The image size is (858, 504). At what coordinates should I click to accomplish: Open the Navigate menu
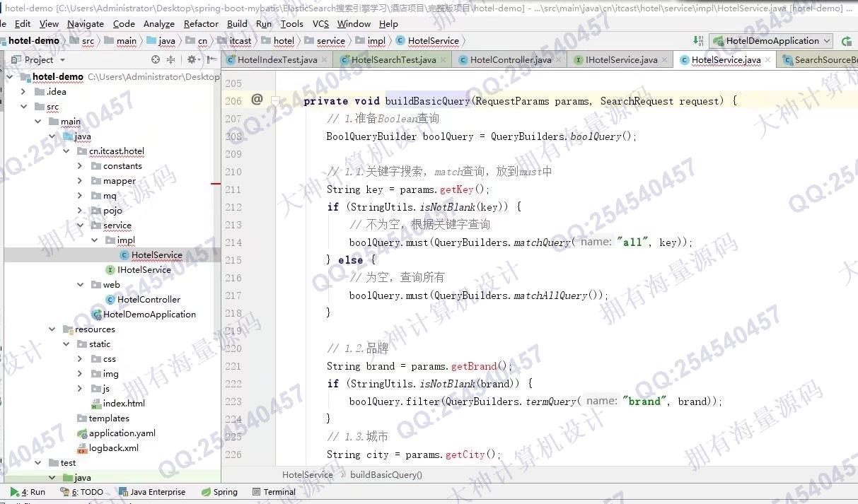86,23
